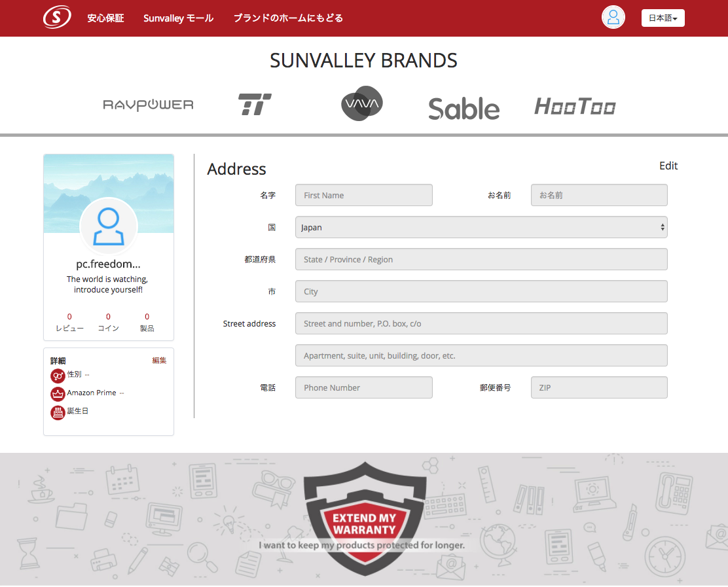The width and height of the screenshot is (728, 587).
Task: Open the Japan country dropdown
Action: [481, 227]
